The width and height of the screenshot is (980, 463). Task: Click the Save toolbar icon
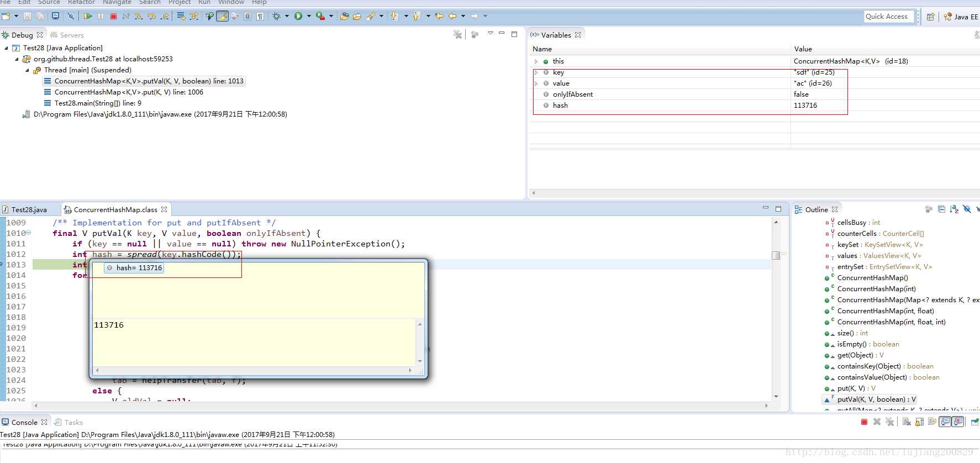click(27, 16)
